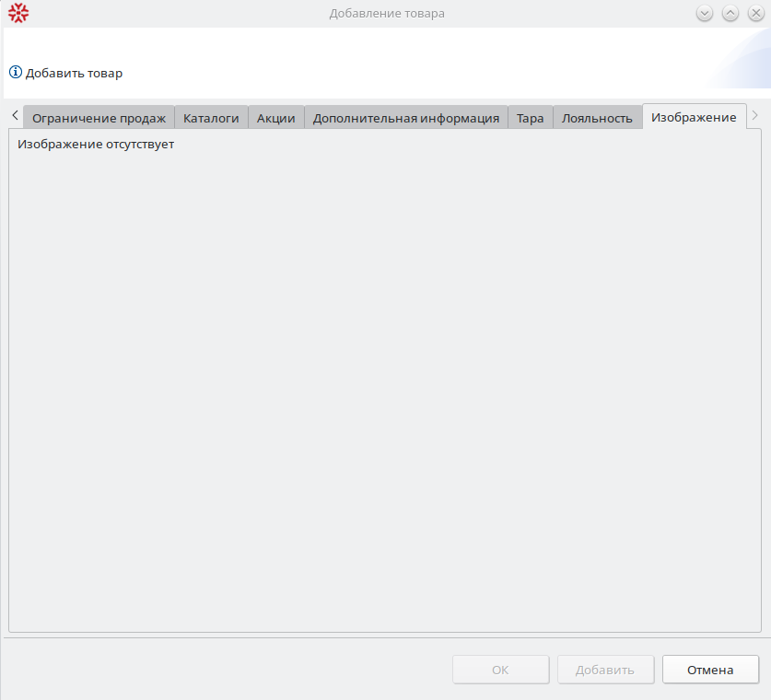Screen dimensions: 771x700
Task: Close the Добавление товара dialog window
Action: (754, 14)
